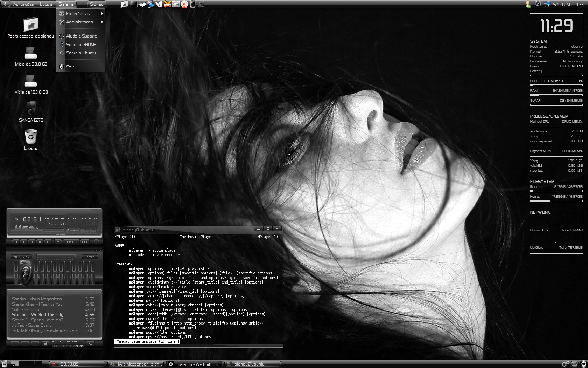
Task: Stop playback in Audacious
Action: point(40,242)
